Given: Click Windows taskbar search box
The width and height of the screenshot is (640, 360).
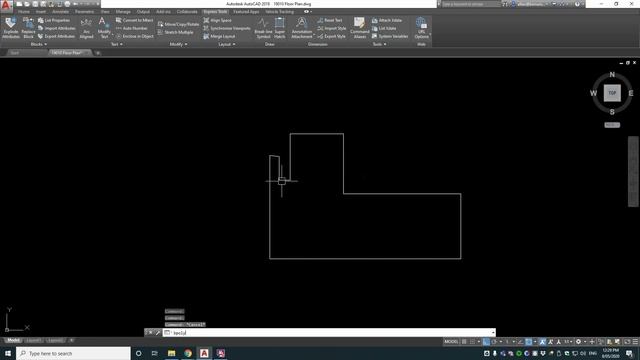Looking at the screenshot, I should [x=73, y=353].
